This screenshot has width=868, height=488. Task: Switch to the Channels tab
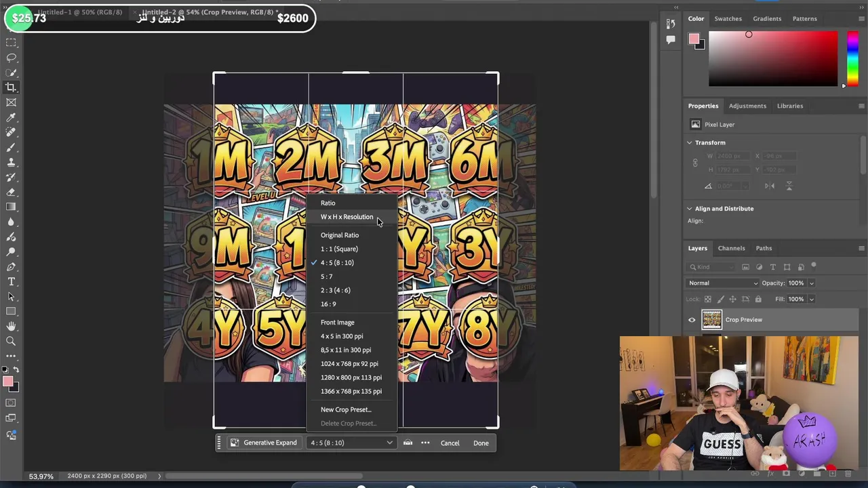(731, 248)
